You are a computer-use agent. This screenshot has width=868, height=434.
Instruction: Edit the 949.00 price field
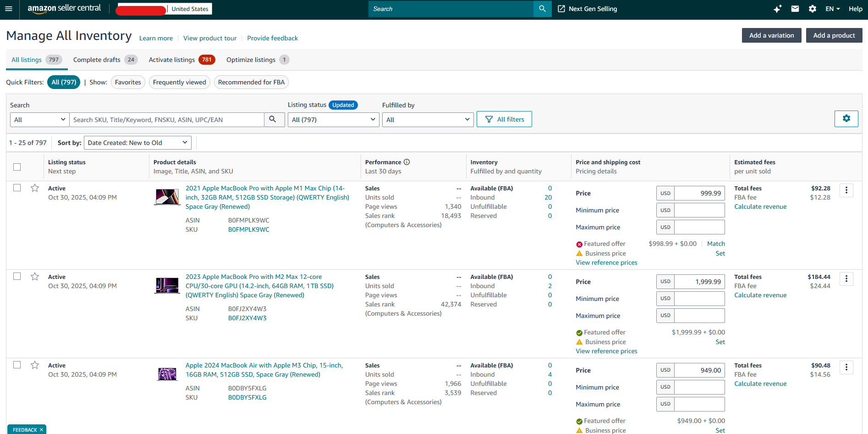tap(699, 370)
